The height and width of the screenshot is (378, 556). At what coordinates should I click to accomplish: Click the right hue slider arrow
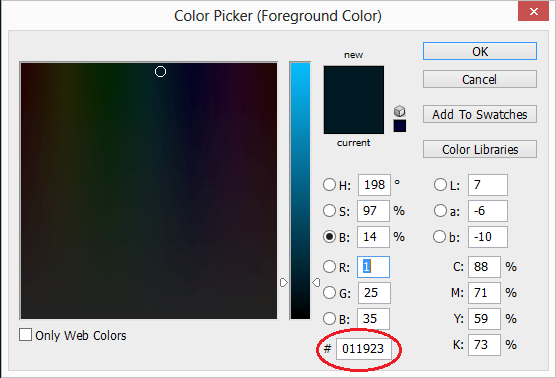tap(316, 283)
